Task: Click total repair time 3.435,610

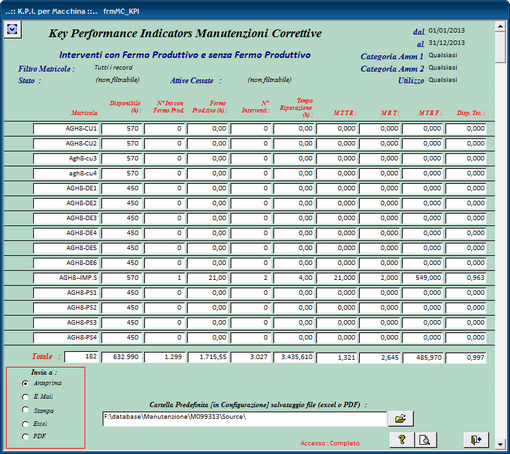Action: coord(294,357)
